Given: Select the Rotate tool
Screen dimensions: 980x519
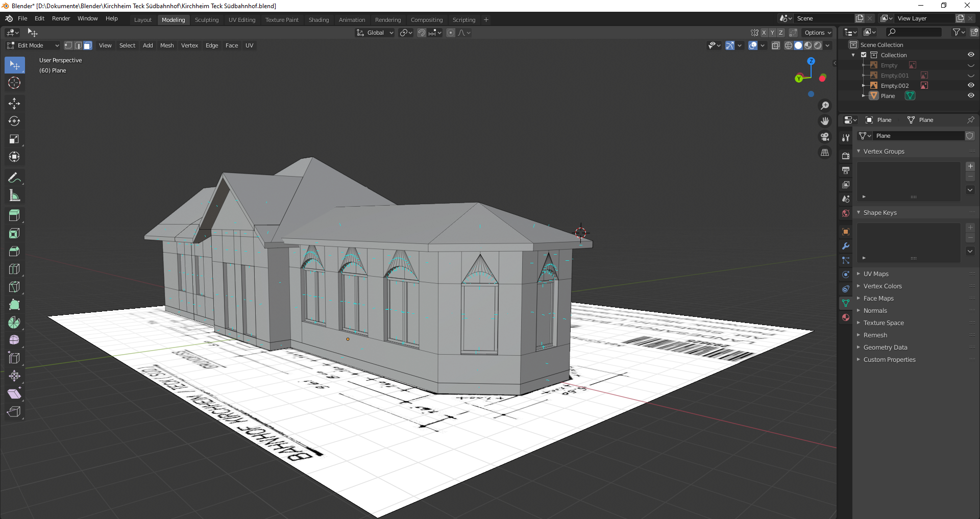Looking at the screenshot, I should point(14,121).
